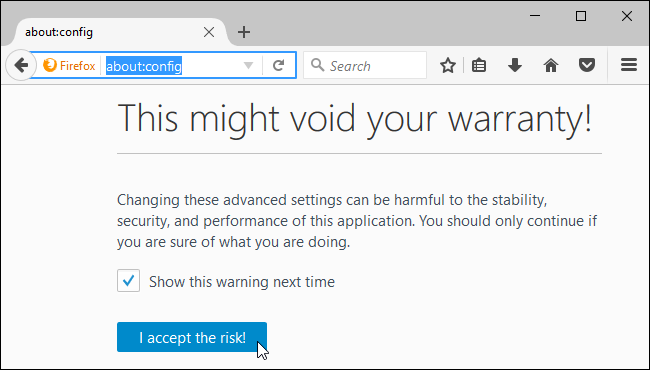Go back using the back arrow button

pos(19,65)
